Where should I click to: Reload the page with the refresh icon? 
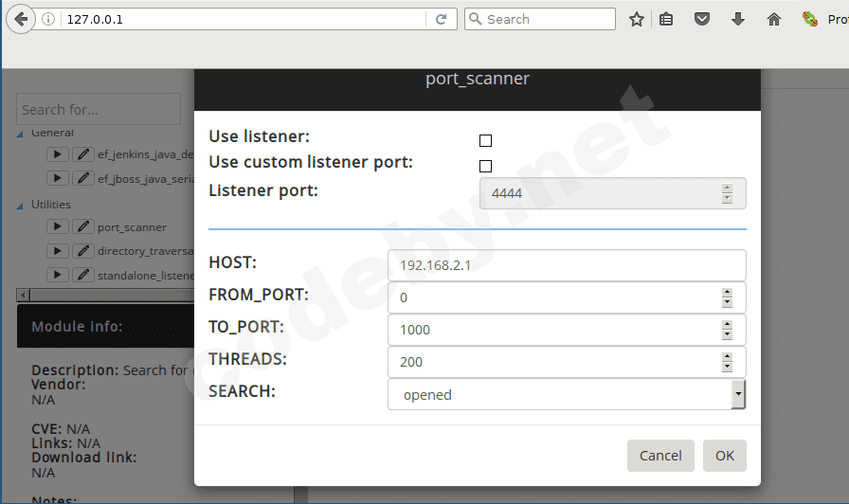[x=441, y=19]
